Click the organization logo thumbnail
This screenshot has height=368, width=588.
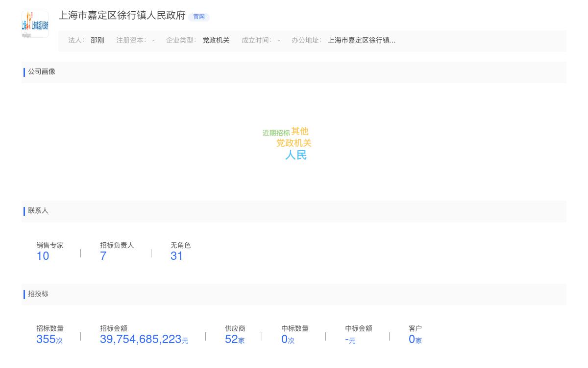[x=35, y=24]
